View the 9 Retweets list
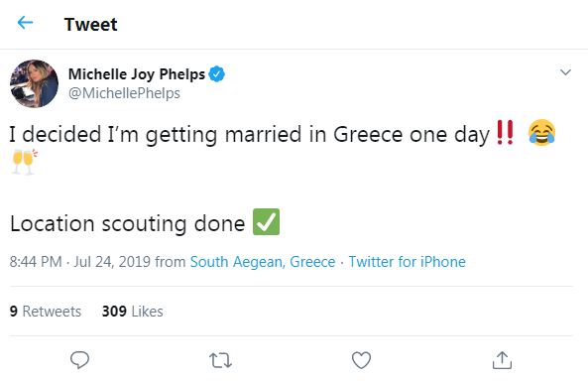This screenshot has width=588, height=381. click(x=46, y=312)
